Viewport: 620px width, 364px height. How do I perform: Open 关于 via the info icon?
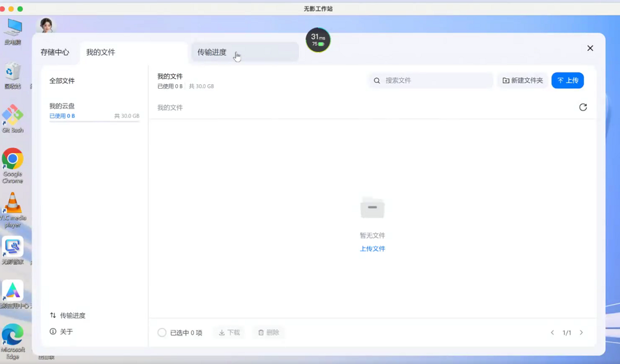coord(52,332)
